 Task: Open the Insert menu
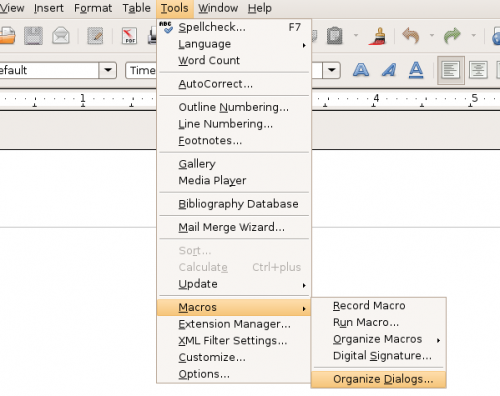click(49, 8)
